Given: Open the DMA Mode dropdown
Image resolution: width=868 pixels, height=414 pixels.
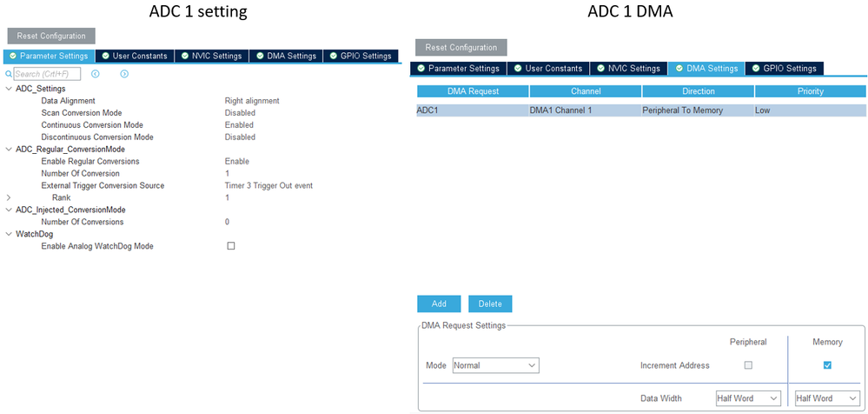Looking at the screenshot, I should click(496, 366).
